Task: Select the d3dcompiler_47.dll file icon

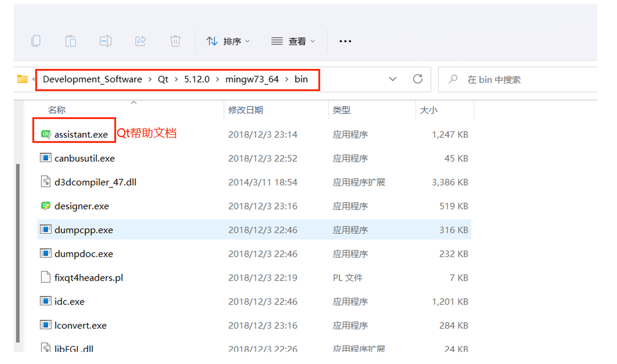Action: [x=45, y=182]
